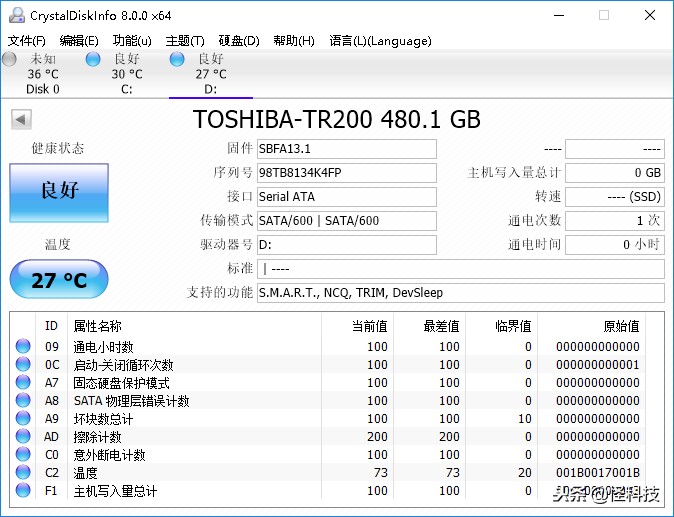Click status orb of C2 温度 row
The width and height of the screenshot is (674, 517).
click(23, 472)
